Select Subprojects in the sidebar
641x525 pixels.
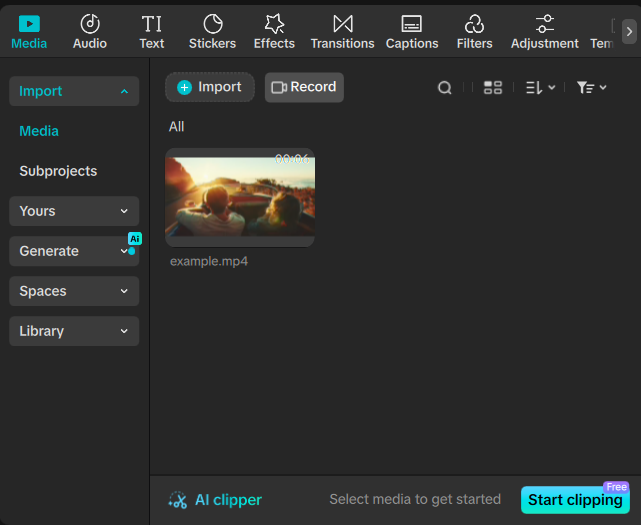click(x=58, y=171)
